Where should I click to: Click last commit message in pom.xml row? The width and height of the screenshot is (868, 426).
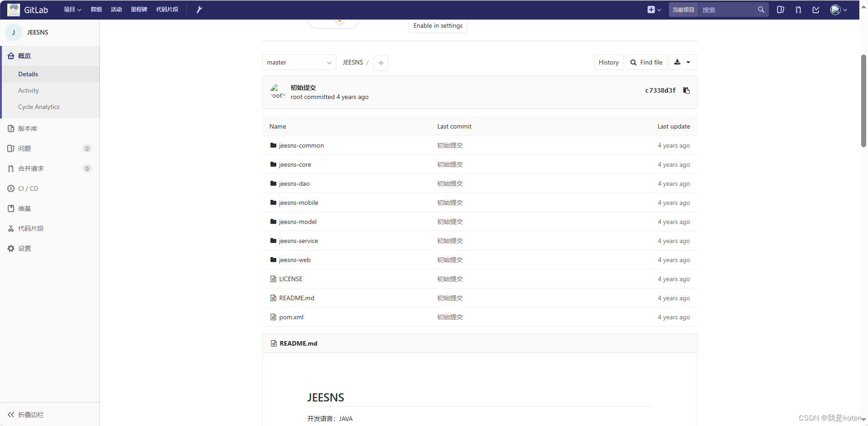tap(450, 317)
